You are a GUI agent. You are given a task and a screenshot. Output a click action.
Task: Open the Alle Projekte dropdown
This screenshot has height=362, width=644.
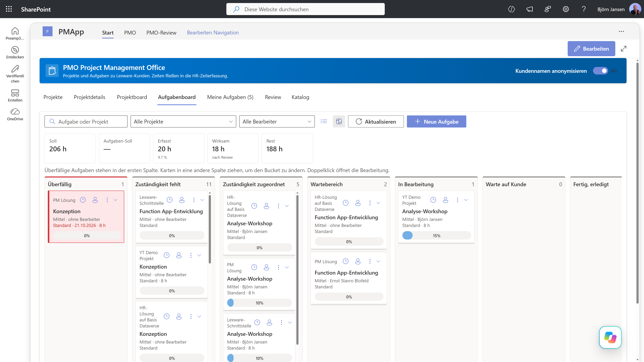(183, 121)
